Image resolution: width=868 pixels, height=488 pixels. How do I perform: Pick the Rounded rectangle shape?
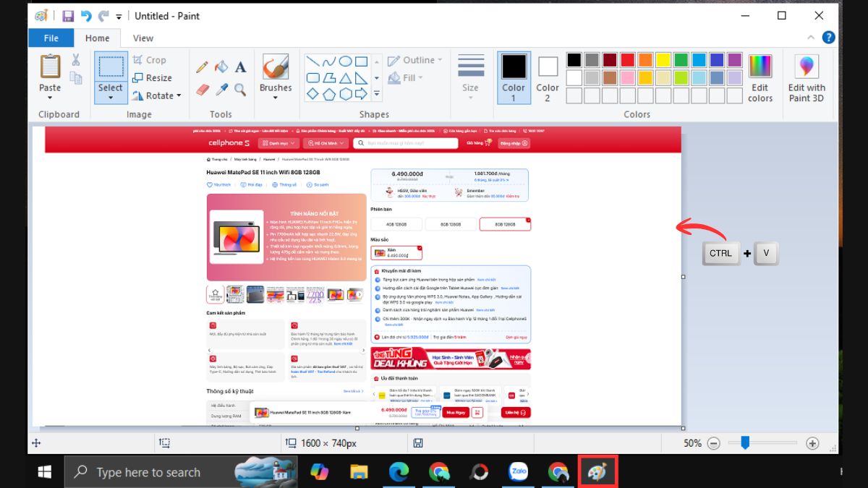pos(312,78)
